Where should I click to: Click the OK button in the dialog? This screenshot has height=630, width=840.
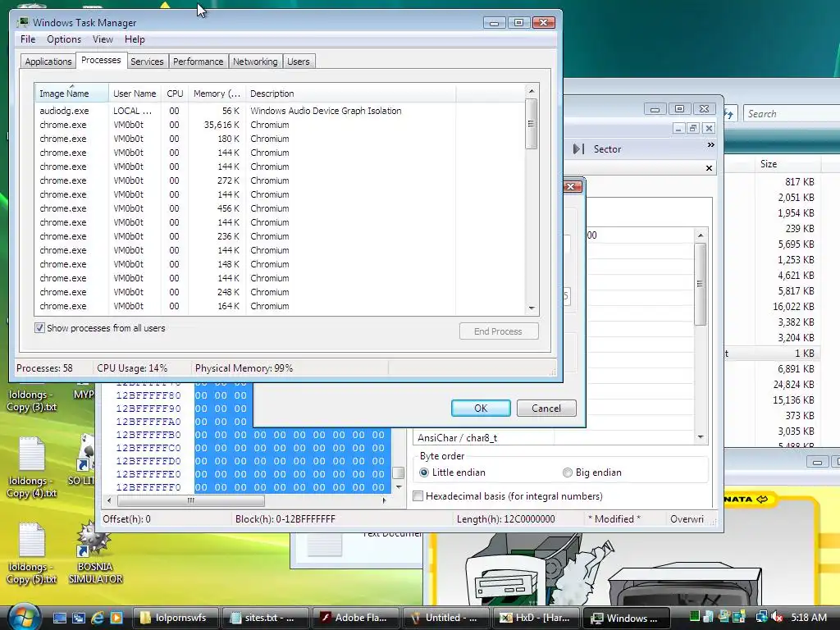(481, 409)
